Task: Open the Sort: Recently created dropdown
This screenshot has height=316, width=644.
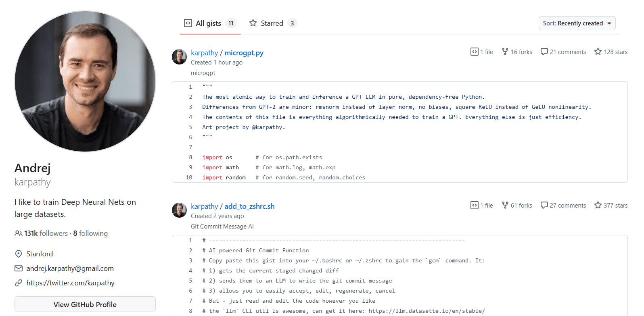Action: (577, 23)
